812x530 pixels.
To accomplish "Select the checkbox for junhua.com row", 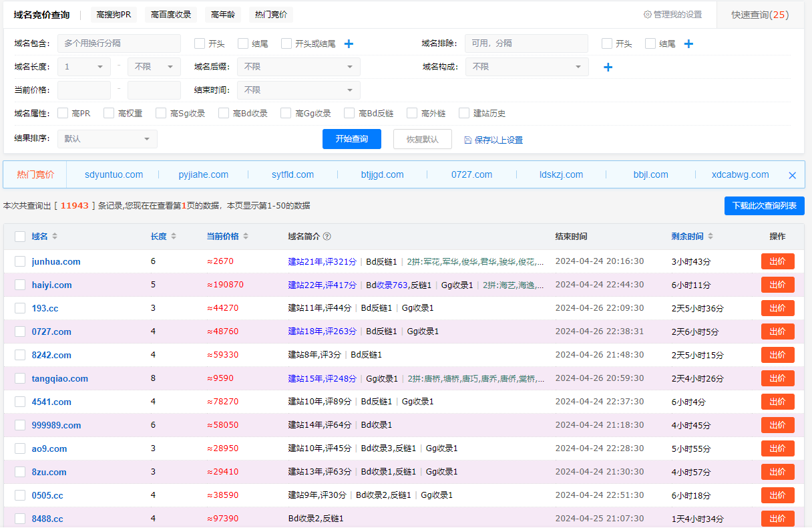I will [20, 261].
